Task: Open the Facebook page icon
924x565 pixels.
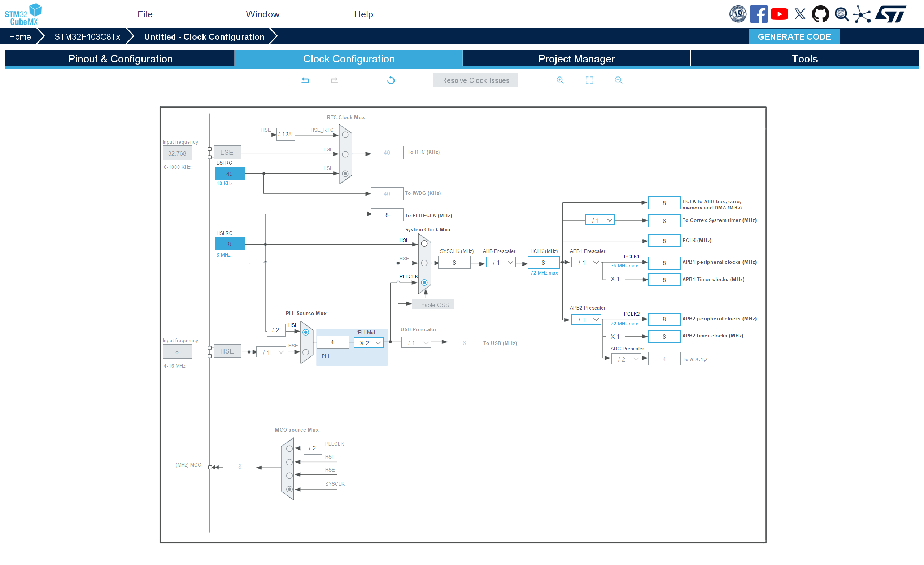Action: point(759,14)
